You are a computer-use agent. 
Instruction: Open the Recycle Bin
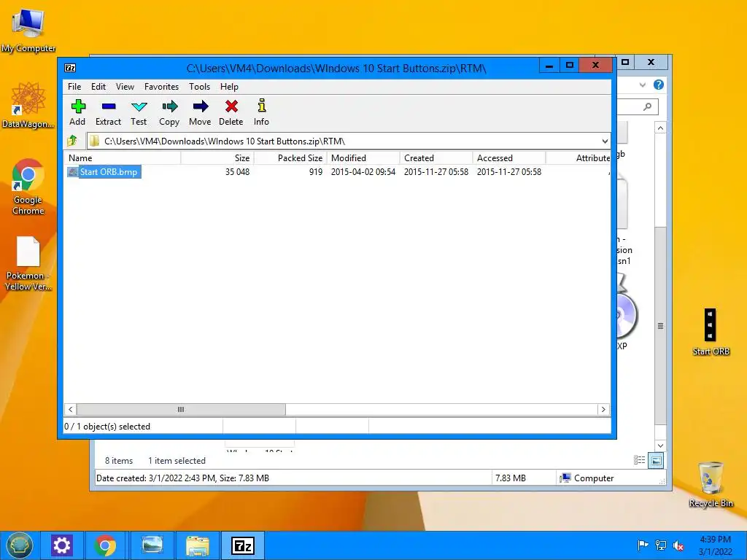pos(711,484)
